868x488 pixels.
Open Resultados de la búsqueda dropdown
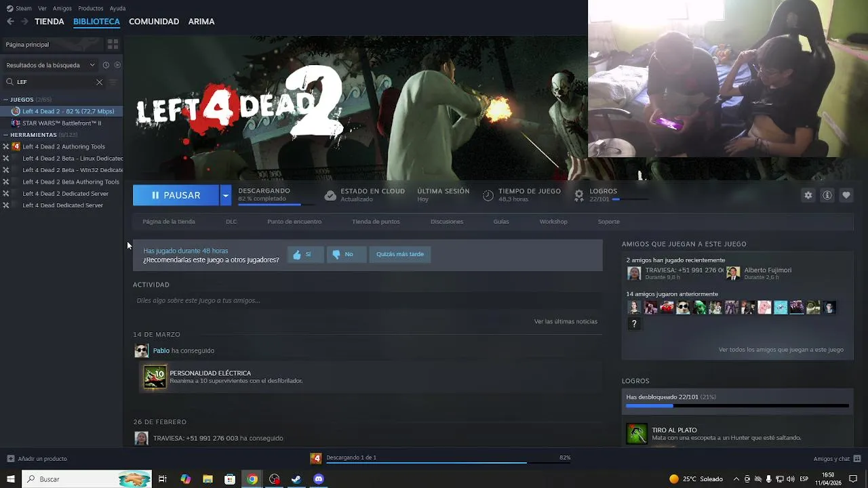(51, 65)
